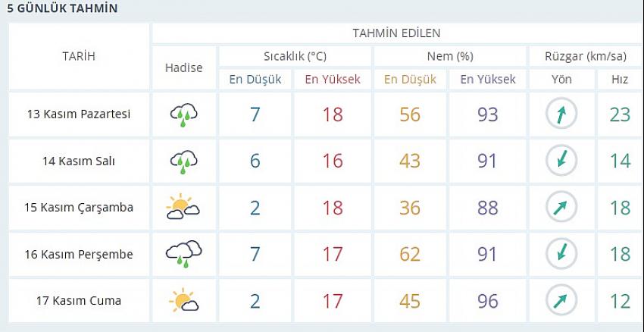
Task: Click the wind direction arrow for 14 Kasım
Action: pyautogui.click(x=561, y=161)
